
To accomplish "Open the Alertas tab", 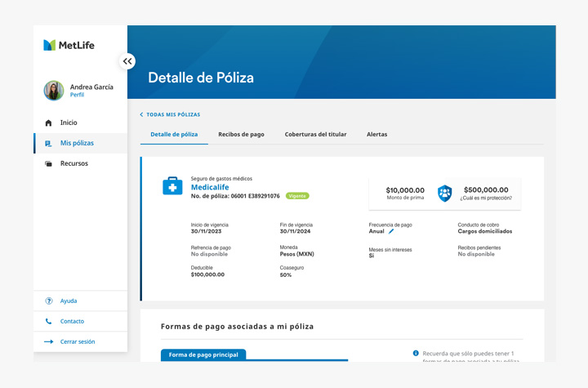I will point(376,134).
